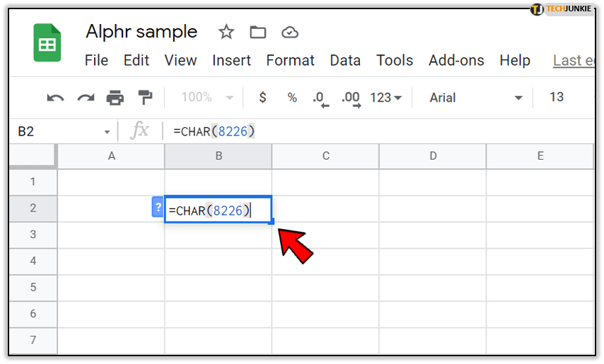Click the Google Sheets home icon

point(47,43)
